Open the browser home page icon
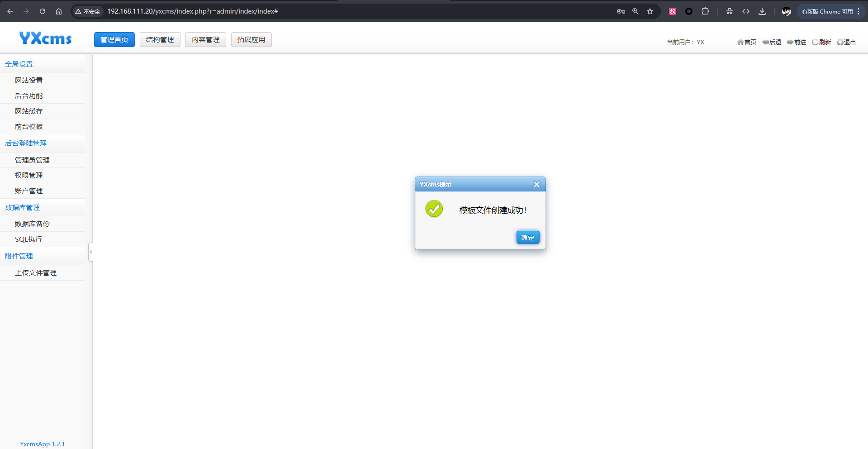Screen dimensions: 868x449 [59, 11]
